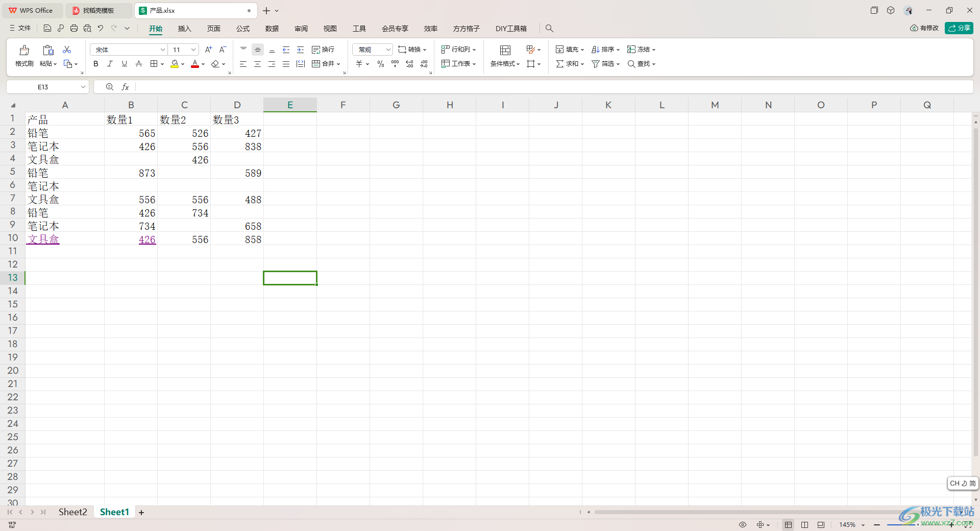Decrease font size with A- icon
The image size is (980, 531).
[223, 50]
